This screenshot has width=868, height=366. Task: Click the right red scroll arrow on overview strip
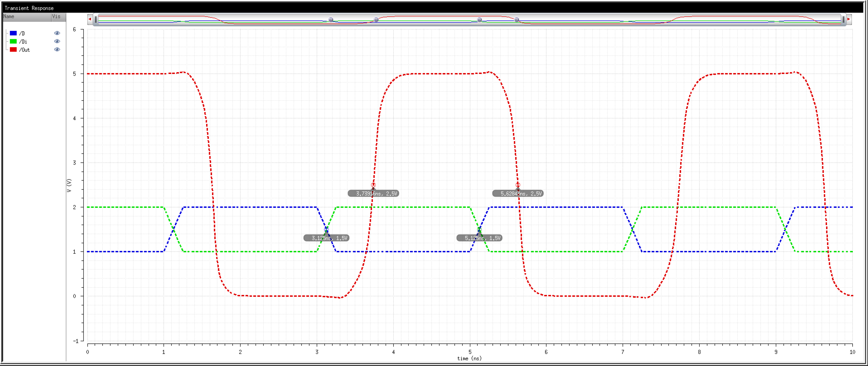849,19
